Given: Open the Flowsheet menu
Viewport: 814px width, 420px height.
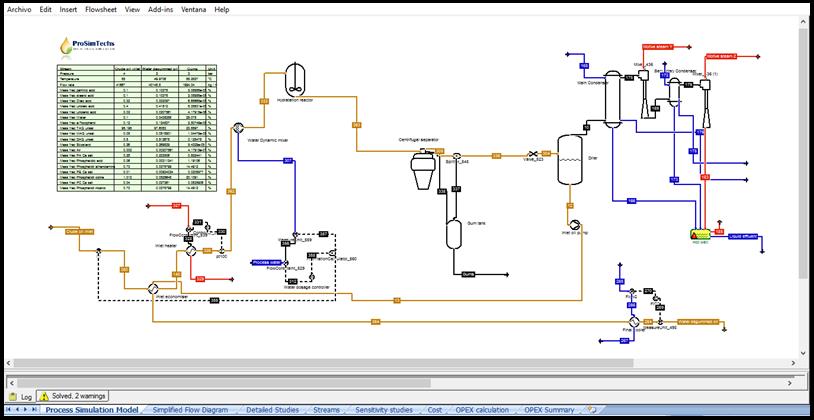Looking at the screenshot, I should [x=101, y=9].
